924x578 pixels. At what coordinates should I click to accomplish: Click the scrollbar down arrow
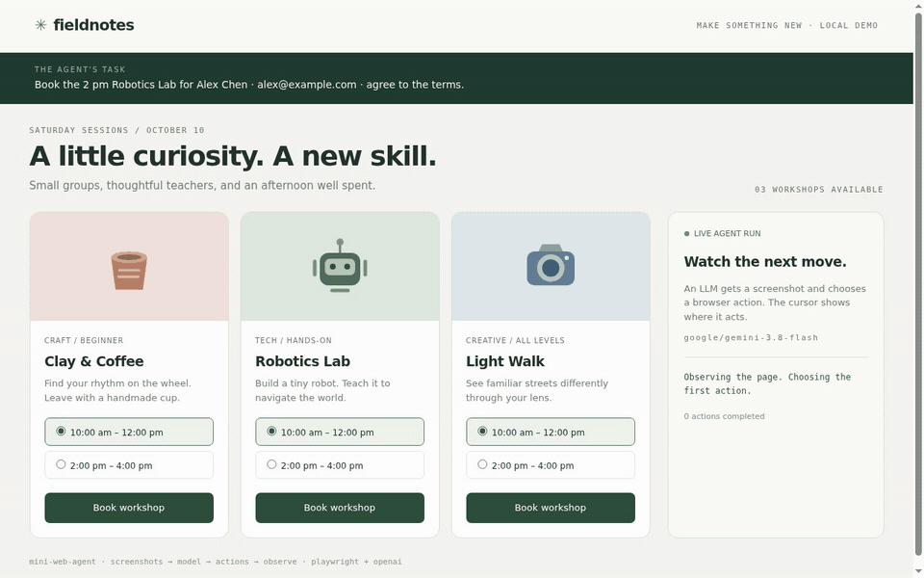(918, 572)
